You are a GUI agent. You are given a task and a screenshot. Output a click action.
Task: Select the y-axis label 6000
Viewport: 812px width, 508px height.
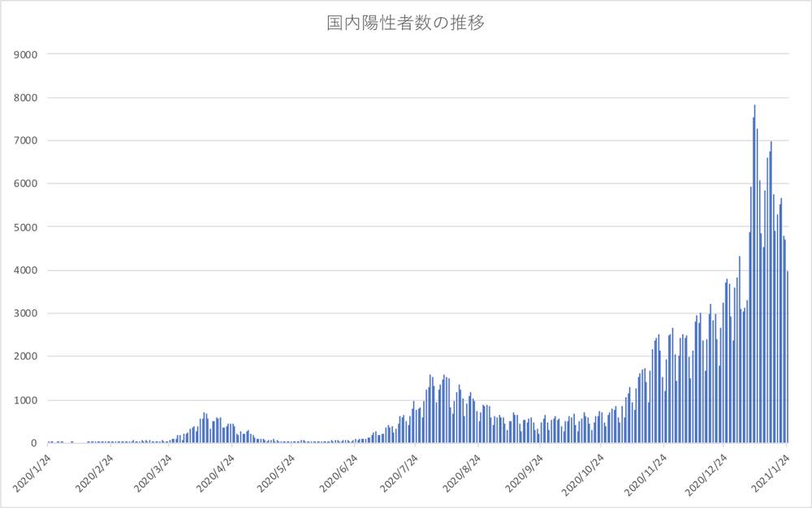tap(26, 183)
